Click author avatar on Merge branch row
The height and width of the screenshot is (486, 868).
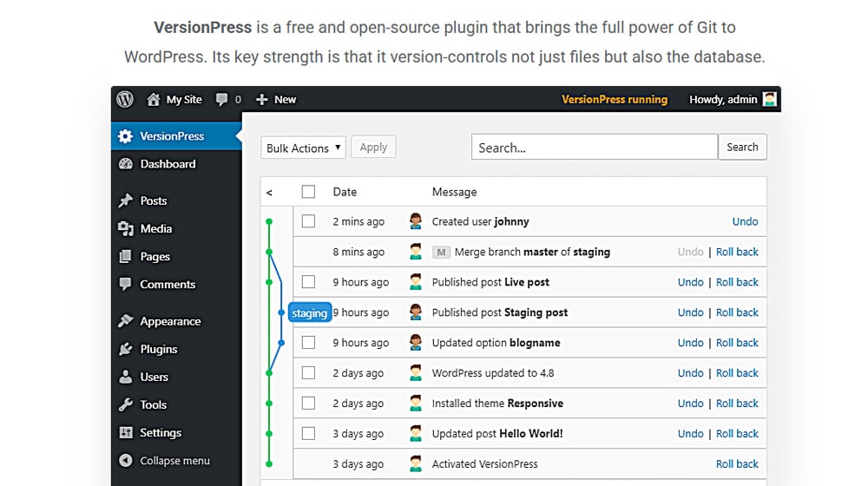pos(416,252)
